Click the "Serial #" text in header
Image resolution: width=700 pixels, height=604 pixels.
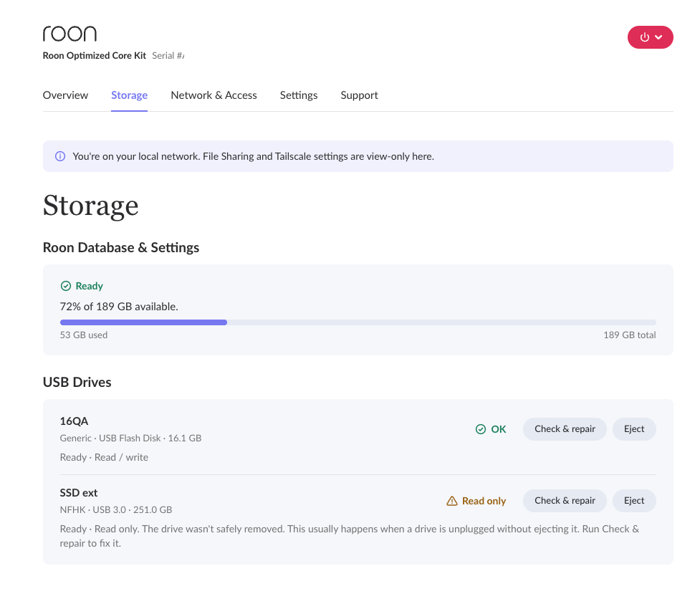[168, 56]
